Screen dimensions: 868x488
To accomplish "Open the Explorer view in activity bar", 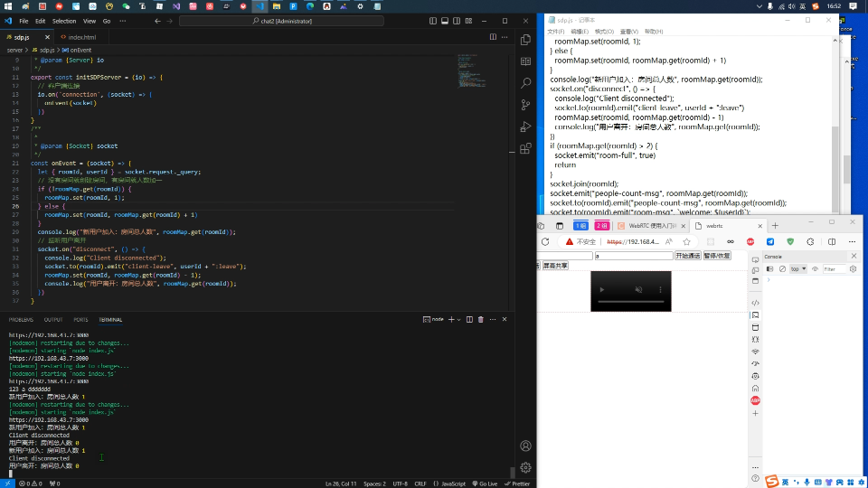I will tap(526, 40).
